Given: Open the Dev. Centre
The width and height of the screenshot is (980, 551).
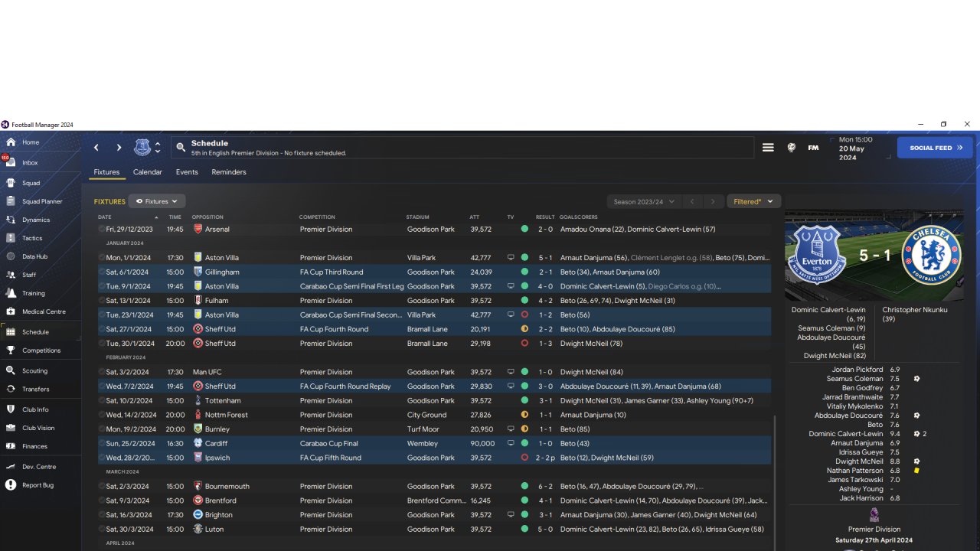Looking at the screenshot, I should tap(39, 467).
